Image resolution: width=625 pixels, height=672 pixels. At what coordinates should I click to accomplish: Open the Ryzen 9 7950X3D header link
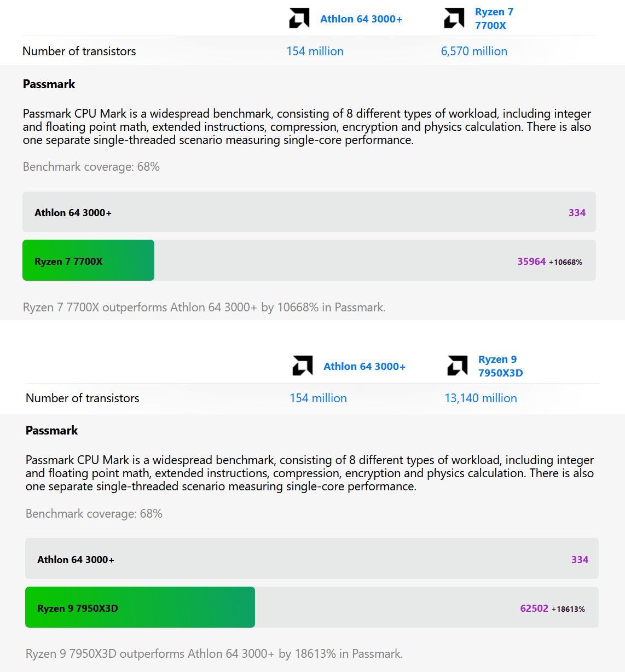500,366
